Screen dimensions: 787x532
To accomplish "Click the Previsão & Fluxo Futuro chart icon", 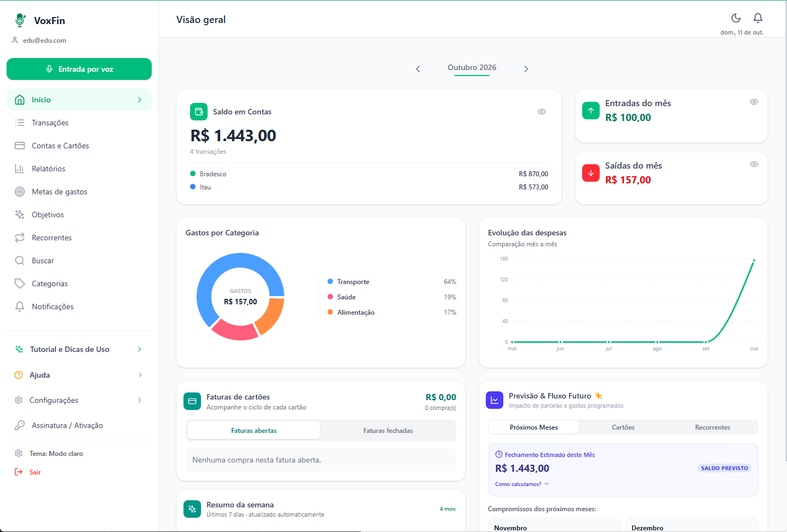I will 495,400.
